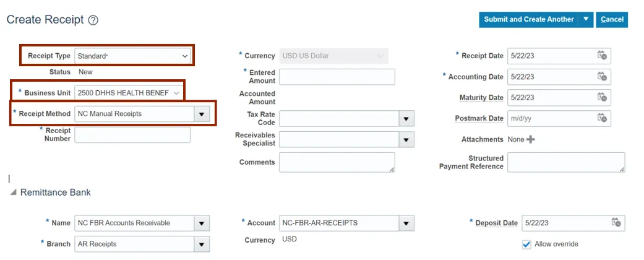This screenshot has height=260, width=644.
Task: Expand the Business Unit dropdown
Action: 176,93
